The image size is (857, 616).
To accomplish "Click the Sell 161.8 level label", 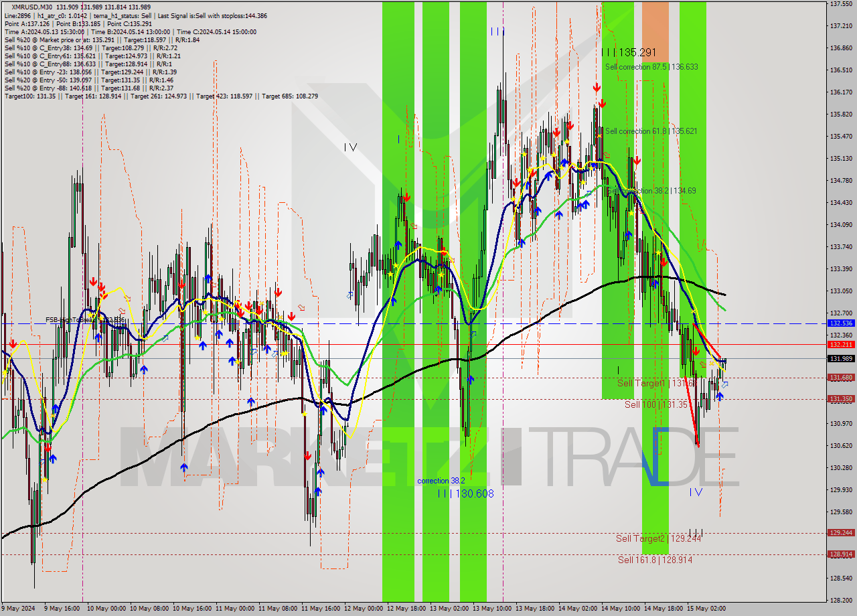I will pyautogui.click(x=655, y=560).
